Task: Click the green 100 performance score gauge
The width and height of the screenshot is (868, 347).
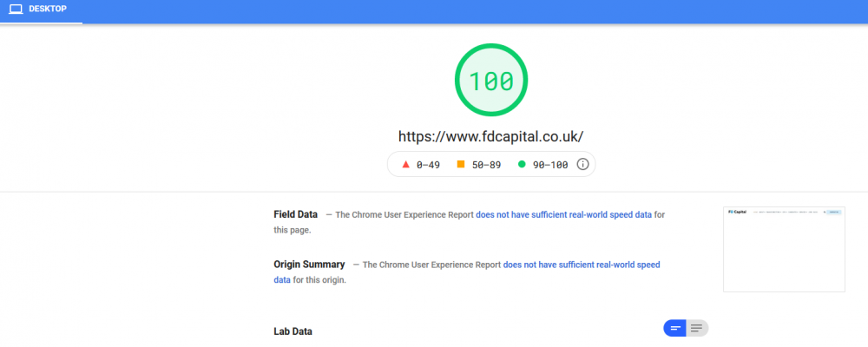Action: (491, 81)
